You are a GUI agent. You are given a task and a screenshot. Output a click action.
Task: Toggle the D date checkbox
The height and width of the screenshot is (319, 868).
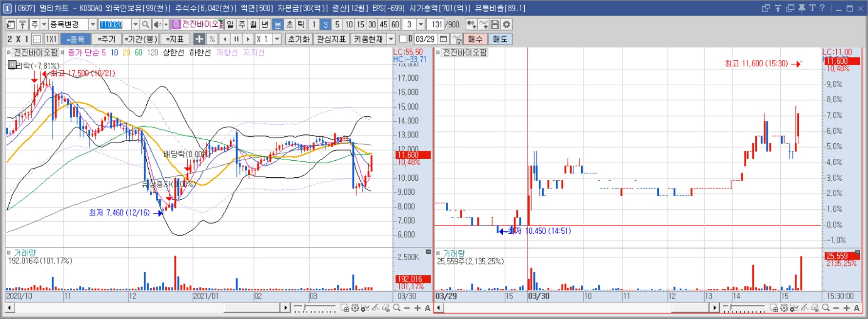click(x=403, y=38)
